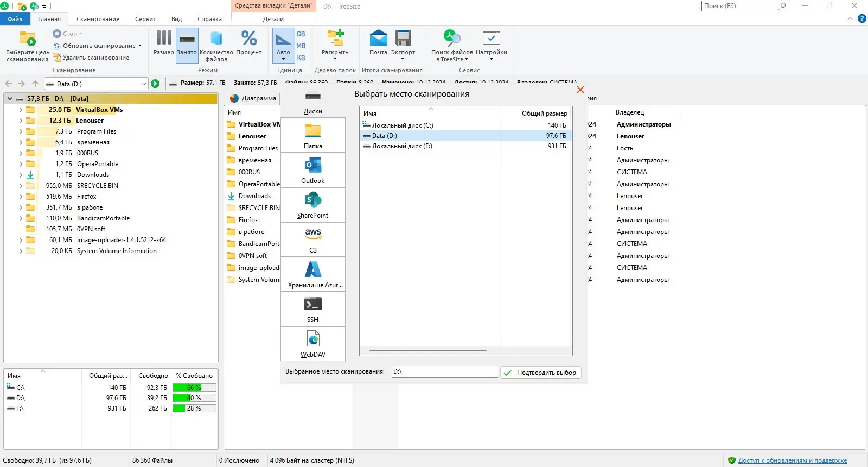
Task: Open the Сервис ribbon tab
Action: 145,19
